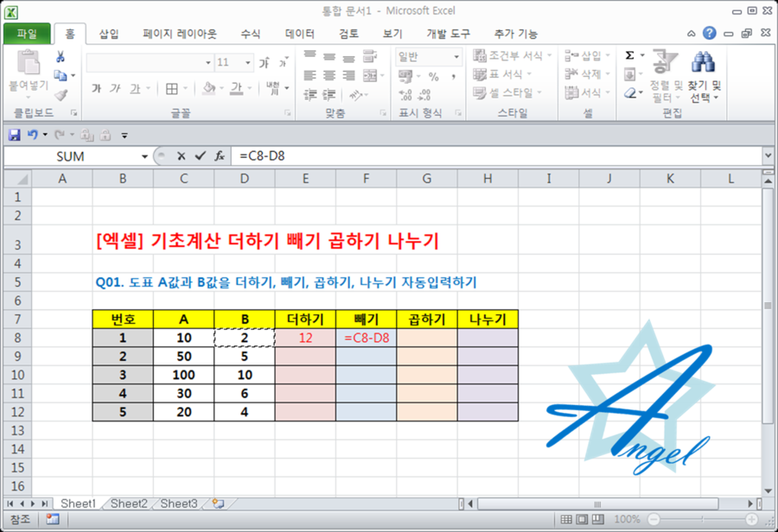Click the AutoSum sigma icon
Screen dimensions: 778x532
(629, 55)
